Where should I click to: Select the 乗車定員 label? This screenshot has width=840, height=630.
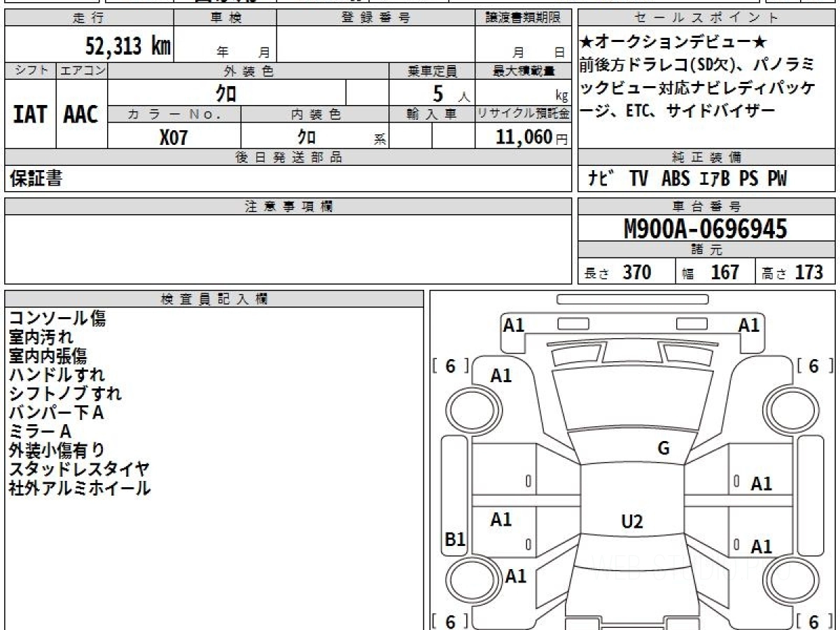[x=432, y=71]
